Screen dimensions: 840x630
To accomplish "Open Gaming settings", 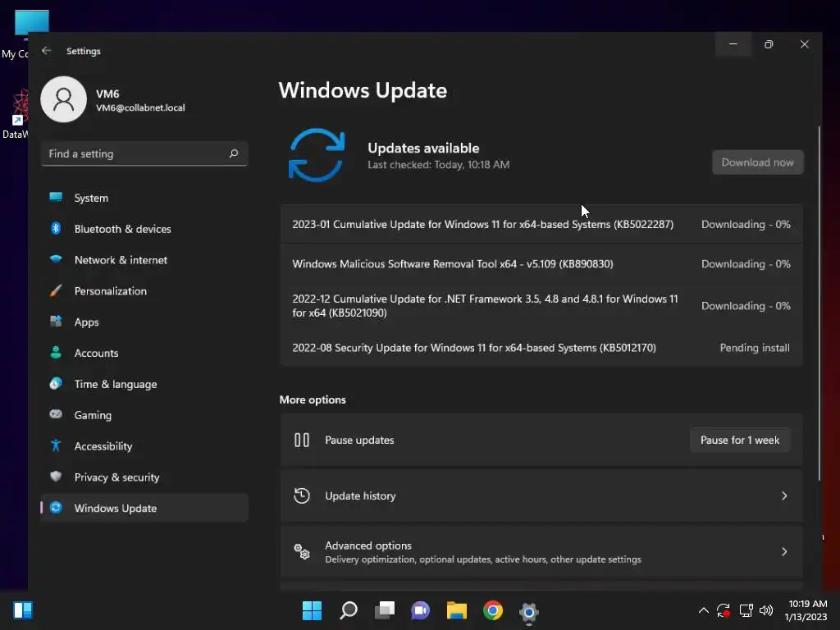I will pyautogui.click(x=144, y=415).
